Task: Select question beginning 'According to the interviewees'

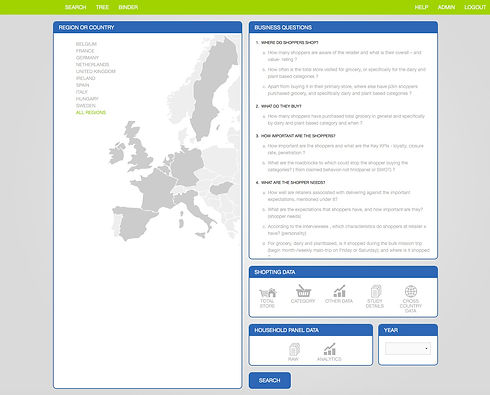Action: click(x=347, y=230)
